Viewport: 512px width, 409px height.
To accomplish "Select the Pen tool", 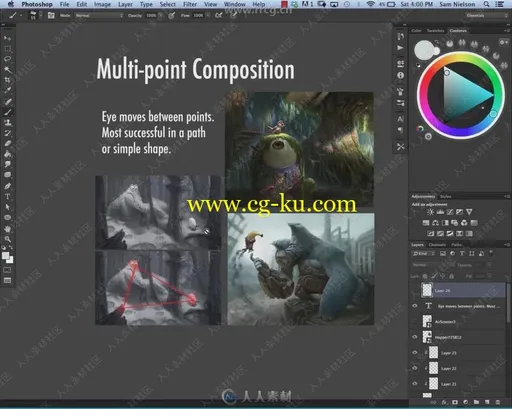I will click(7, 186).
